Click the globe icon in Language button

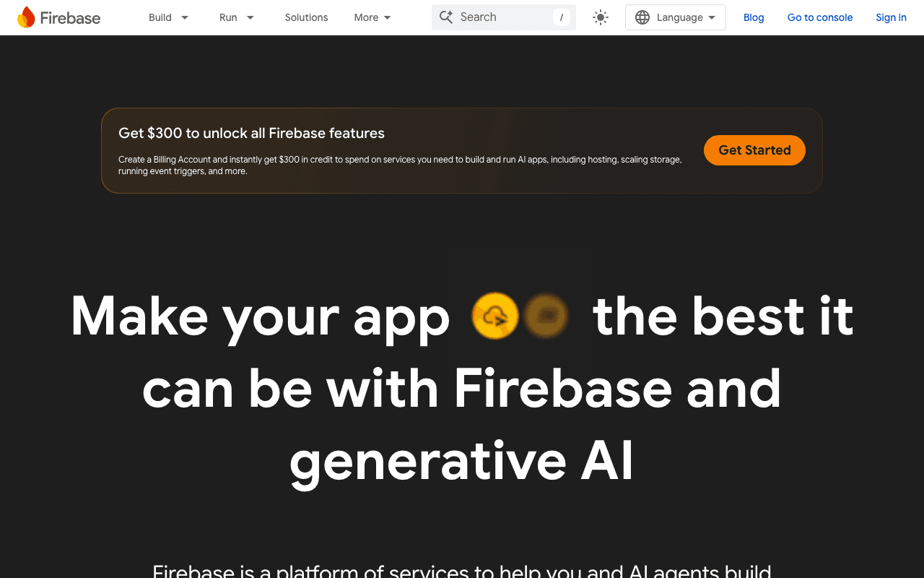click(x=642, y=17)
